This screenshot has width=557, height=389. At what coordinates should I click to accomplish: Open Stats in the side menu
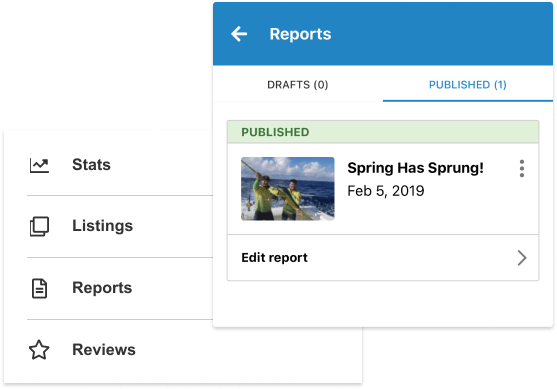tap(91, 165)
